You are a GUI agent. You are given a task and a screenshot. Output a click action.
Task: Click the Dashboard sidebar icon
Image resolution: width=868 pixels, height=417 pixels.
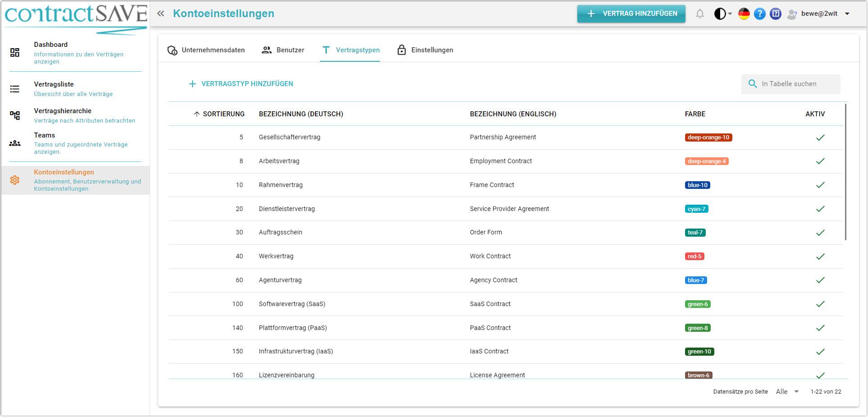15,53
